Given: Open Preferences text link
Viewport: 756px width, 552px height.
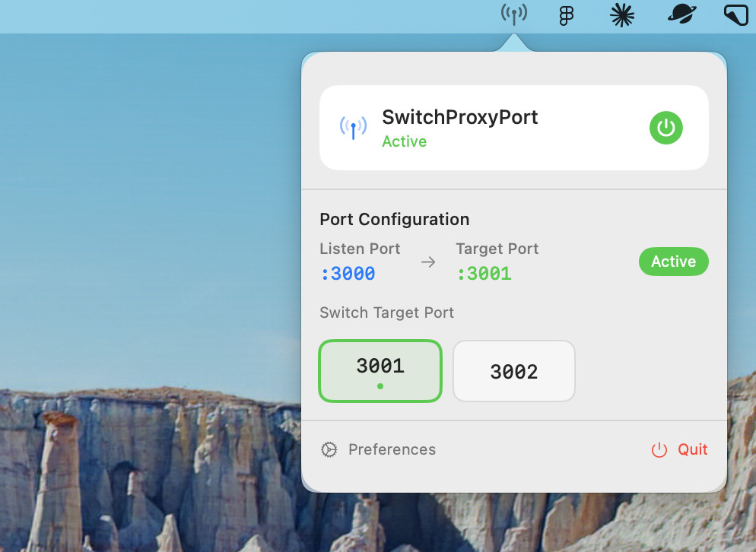Looking at the screenshot, I should [392, 449].
